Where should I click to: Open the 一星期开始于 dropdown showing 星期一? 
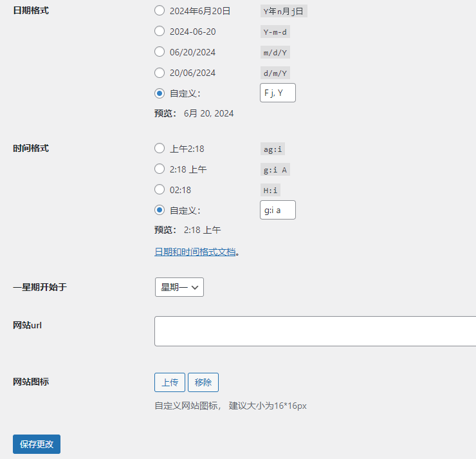click(x=179, y=287)
